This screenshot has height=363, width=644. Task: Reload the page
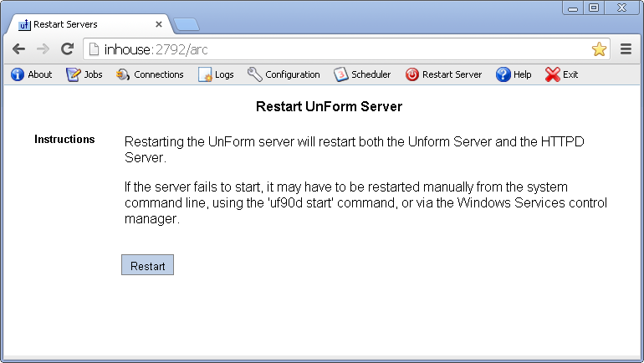pos(67,49)
